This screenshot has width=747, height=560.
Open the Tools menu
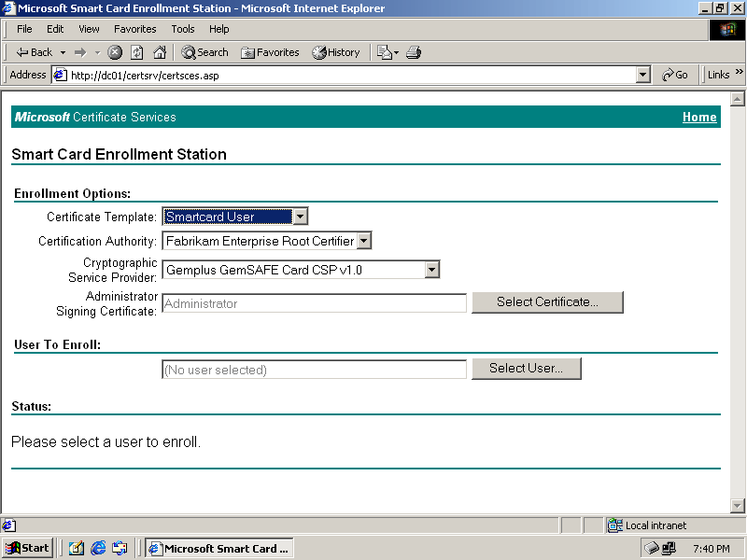pos(183,29)
